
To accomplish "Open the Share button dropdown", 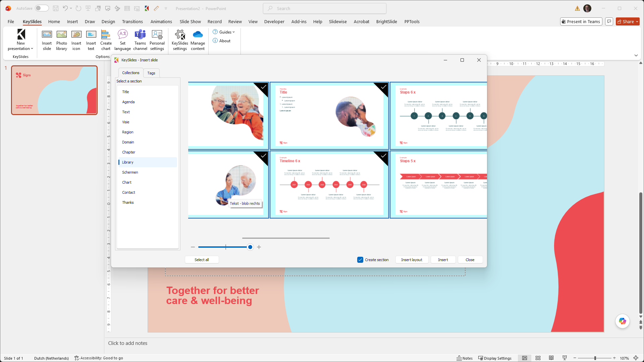I will (637, 21).
